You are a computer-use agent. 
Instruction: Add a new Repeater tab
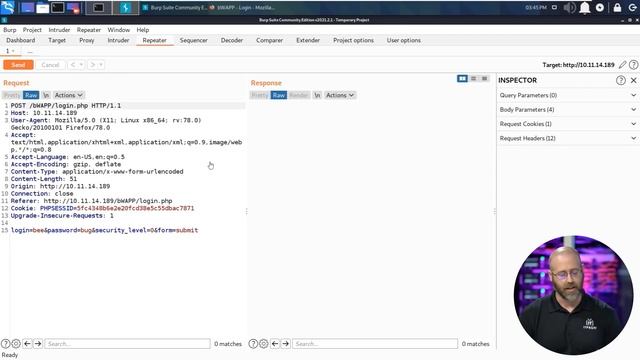[29, 51]
